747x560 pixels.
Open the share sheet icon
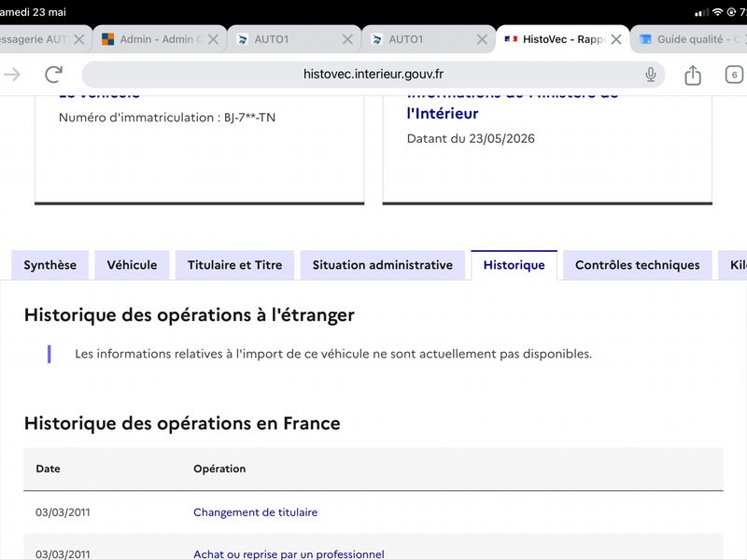click(693, 75)
